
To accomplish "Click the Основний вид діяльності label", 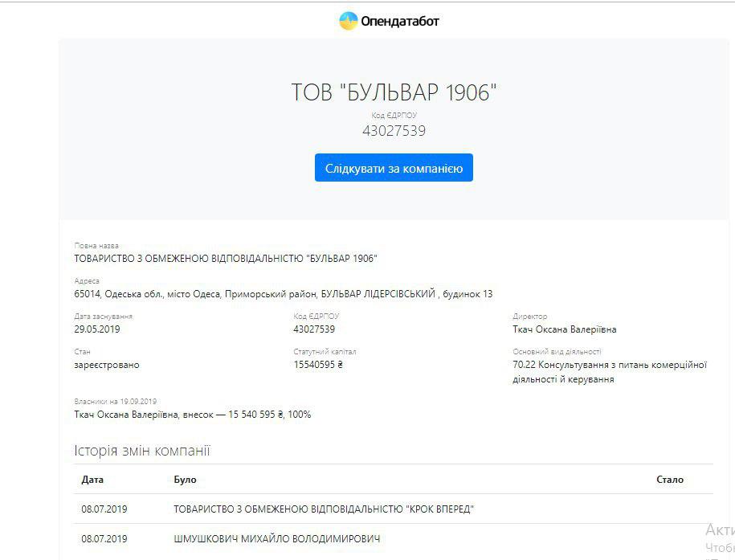I will [x=557, y=352].
